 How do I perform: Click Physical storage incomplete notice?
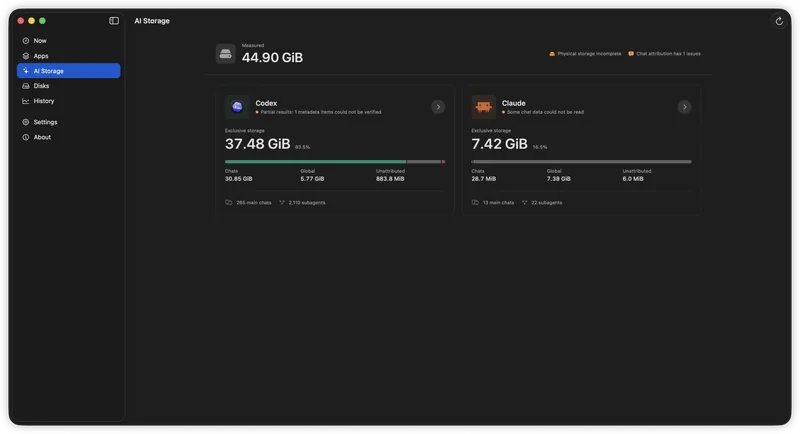pyautogui.click(x=585, y=54)
